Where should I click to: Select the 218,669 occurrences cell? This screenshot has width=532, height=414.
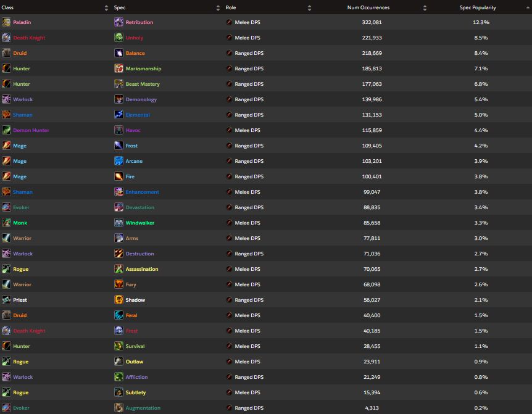[x=372, y=53]
